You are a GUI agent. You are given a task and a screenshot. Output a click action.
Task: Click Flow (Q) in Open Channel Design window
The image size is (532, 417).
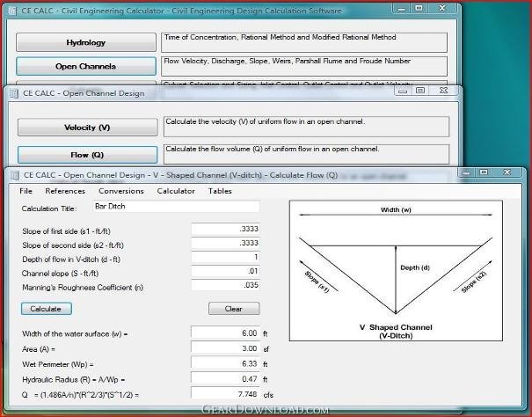pyautogui.click(x=88, y=155)
